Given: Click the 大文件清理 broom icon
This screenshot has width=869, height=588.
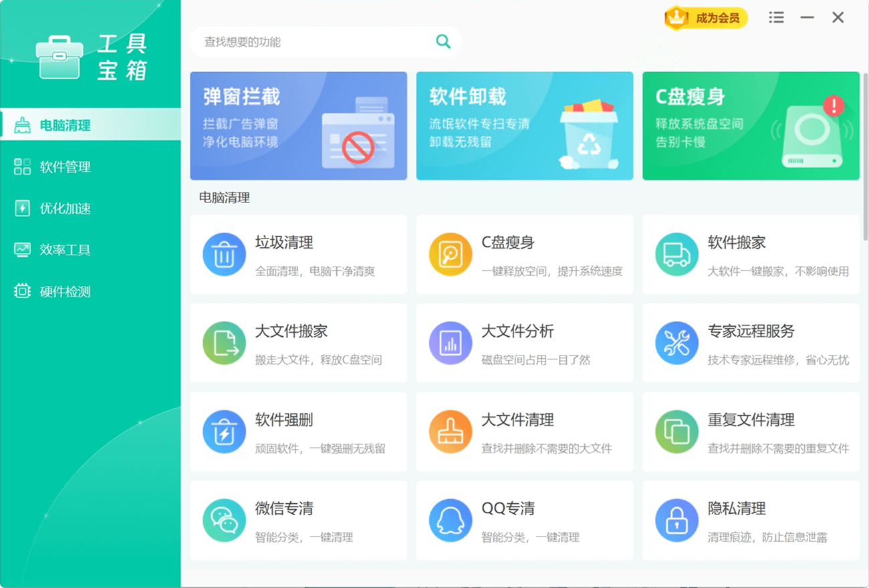Looking at the screenshot, I should click(451, 432).
